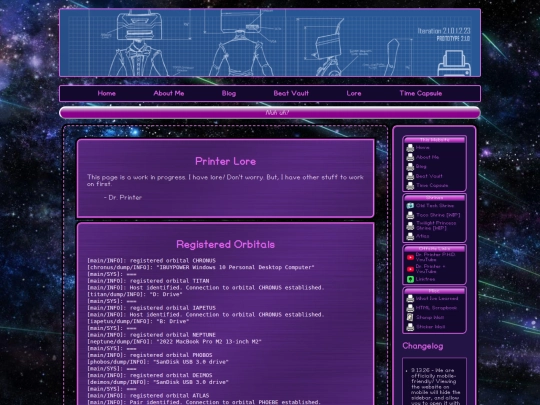Click the '- Dr. Printer' signature
540x405 pixels.
pyautogui.click(x=123, y=198)
